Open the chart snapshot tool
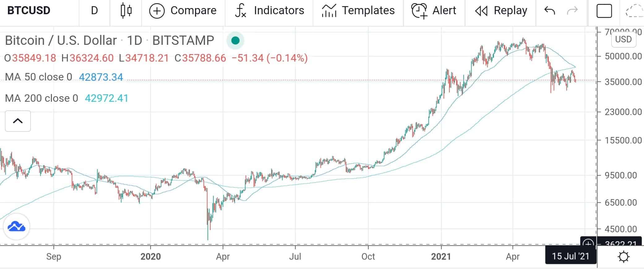 (604, 10)
